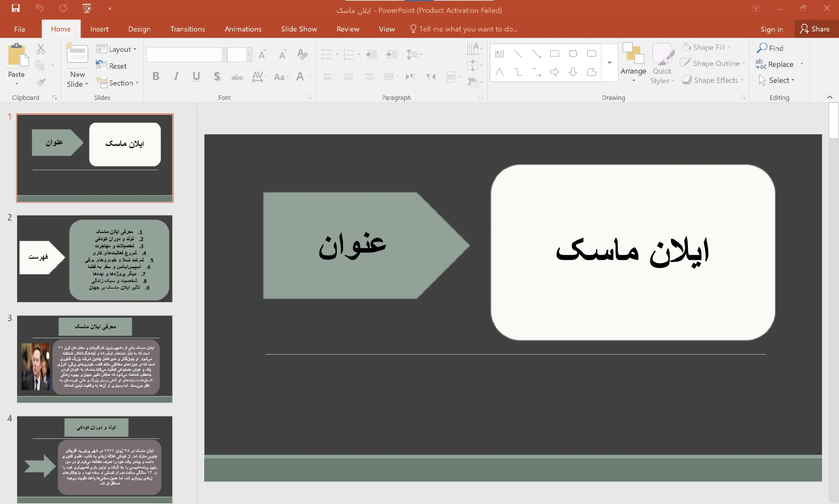
Task: Open the Arrange menu
Action: pyautogui.click(x=633, y=63)
